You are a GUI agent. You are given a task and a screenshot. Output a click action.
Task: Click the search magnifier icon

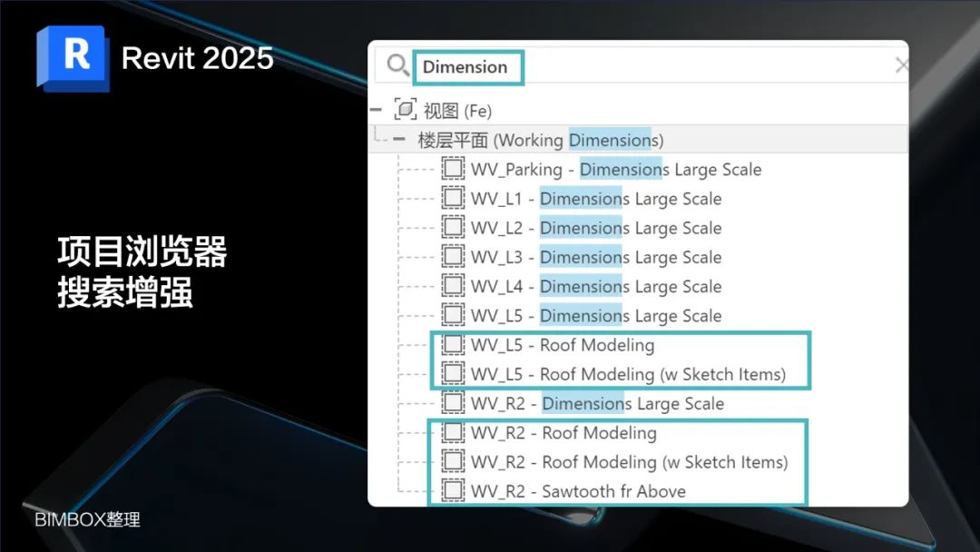(x=397, y=65)
